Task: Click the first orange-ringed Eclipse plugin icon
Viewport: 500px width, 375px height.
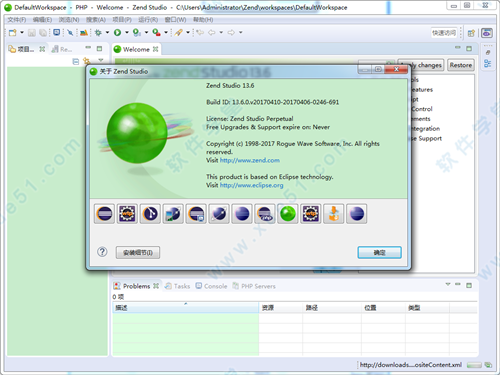Action: coord(104,214)
